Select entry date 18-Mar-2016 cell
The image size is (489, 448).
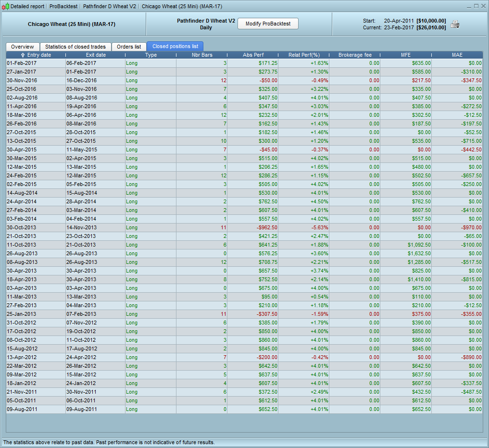pos(36,115)
